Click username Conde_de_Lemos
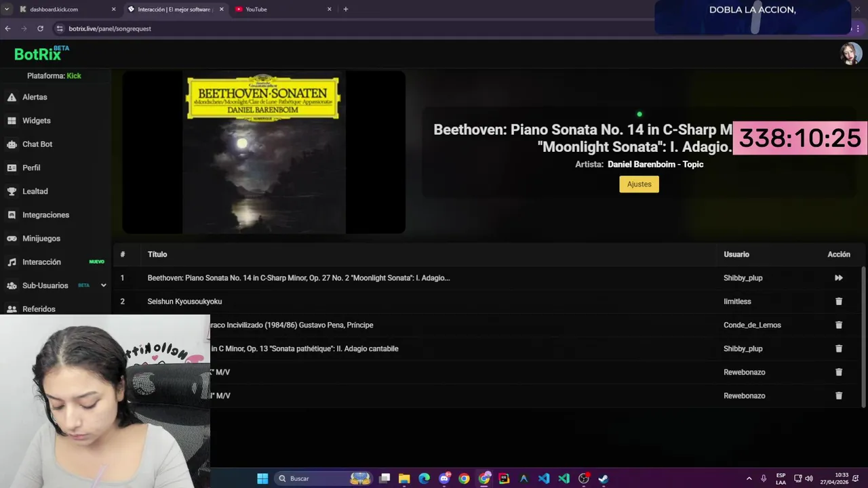Screen dimensions: 868x488 tap(752, 325)
